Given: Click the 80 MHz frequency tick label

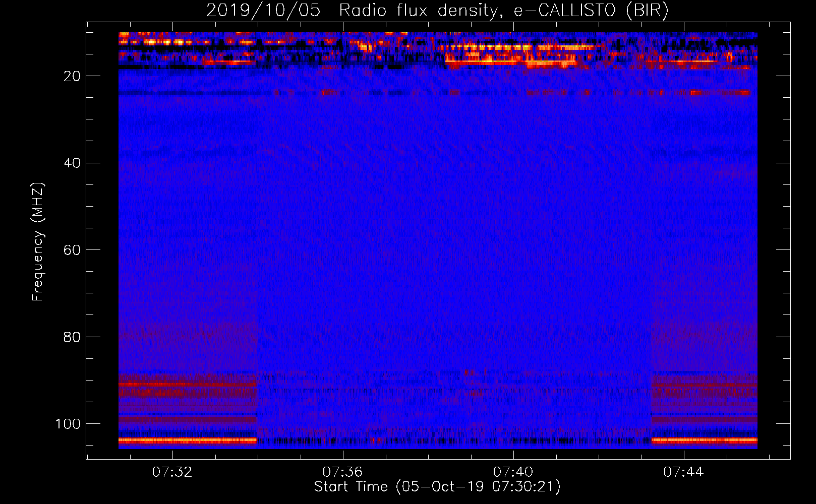Looking at the screenshot, I should [73, 337].
